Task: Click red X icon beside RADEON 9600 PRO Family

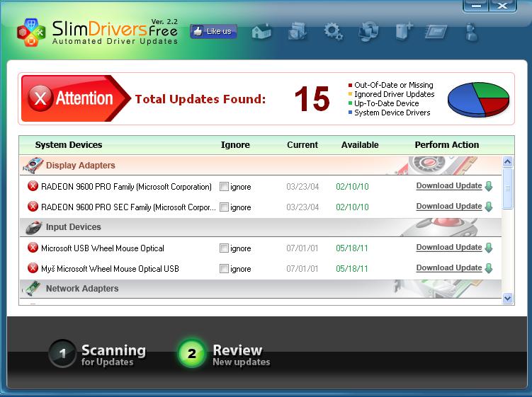Action: pyautogui.click(x=33, y=186)
